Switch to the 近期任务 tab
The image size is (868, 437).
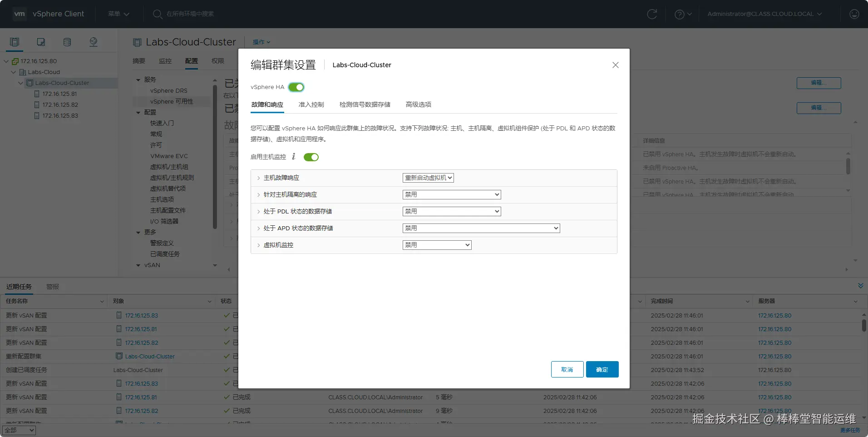coord(19,287)
